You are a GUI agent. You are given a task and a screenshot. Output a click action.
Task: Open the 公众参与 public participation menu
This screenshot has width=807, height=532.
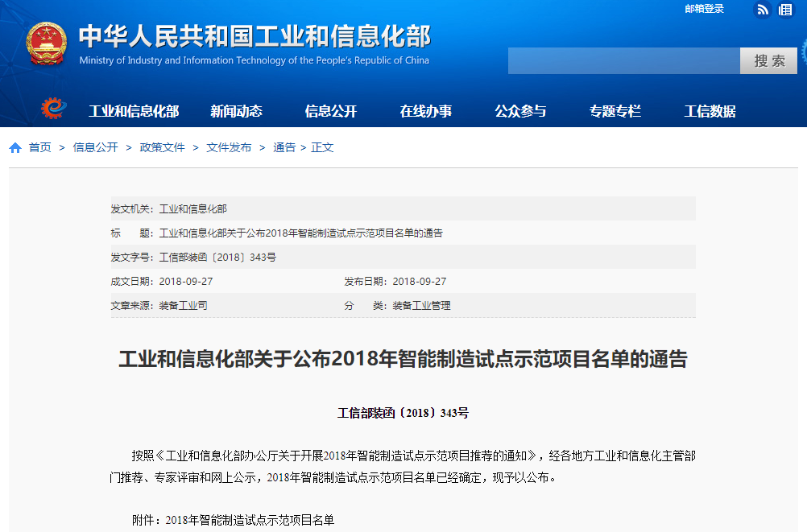coord(522,112)
